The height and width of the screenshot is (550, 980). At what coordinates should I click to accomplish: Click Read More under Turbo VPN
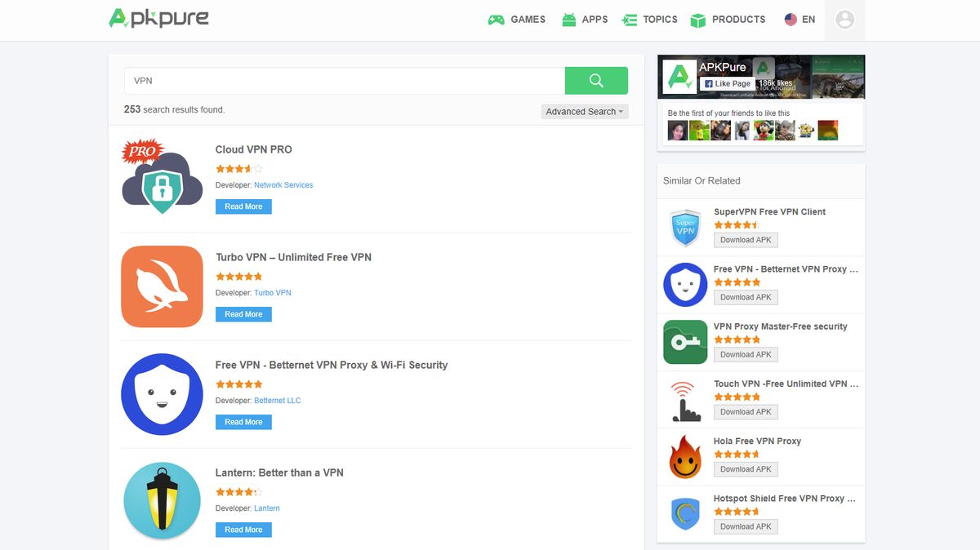click(243, 314)
